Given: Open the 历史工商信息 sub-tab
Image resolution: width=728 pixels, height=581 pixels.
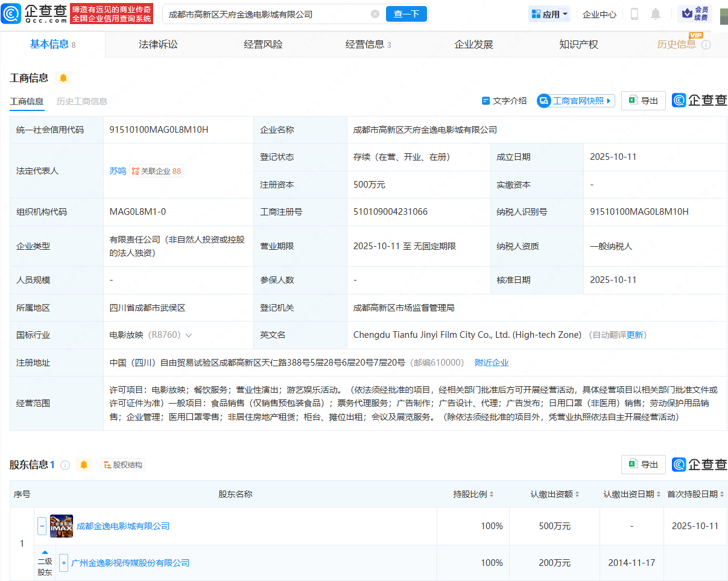Looking at the screenshot, I should (82, 101).
